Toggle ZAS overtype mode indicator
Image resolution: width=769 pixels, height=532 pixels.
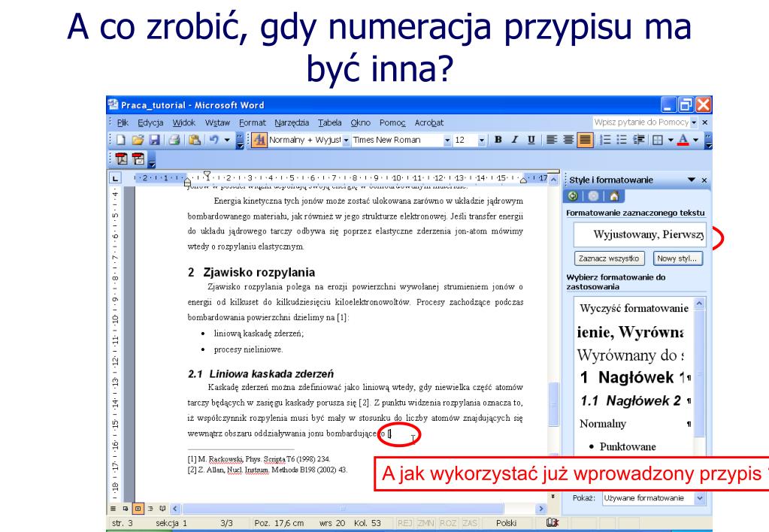pyautogui.click(x=469, y=523)
